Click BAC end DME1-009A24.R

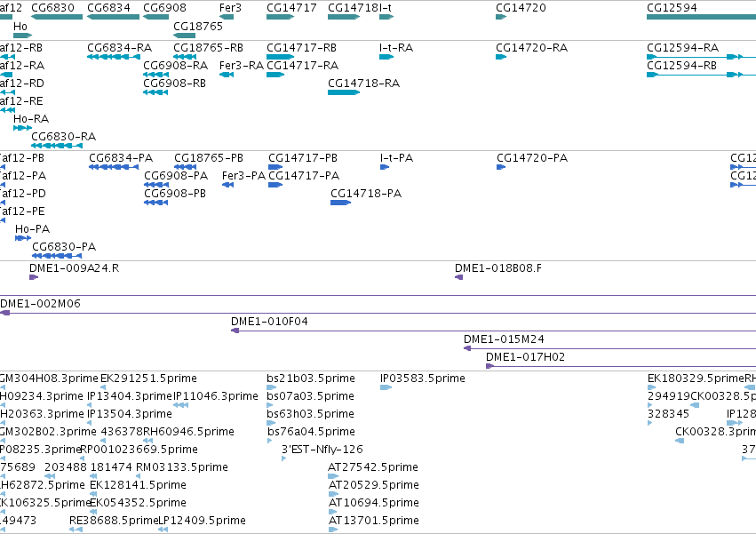click(x=34, y=277)
